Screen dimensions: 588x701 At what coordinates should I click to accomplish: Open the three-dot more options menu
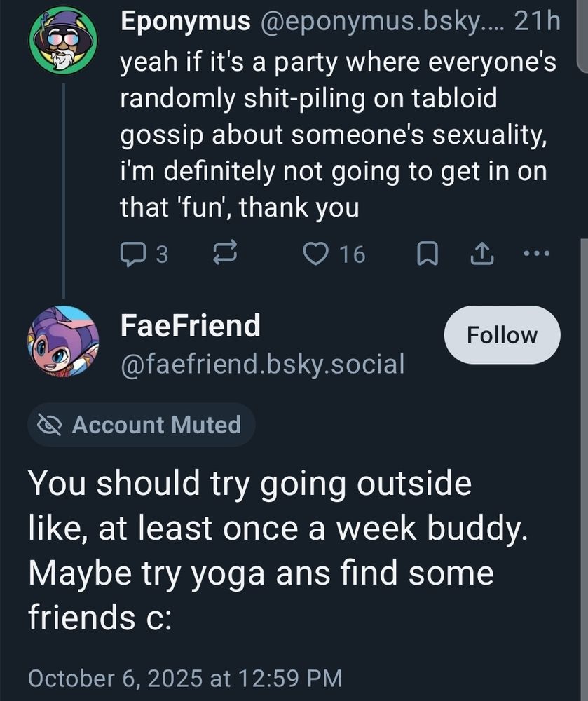[537, 253]
